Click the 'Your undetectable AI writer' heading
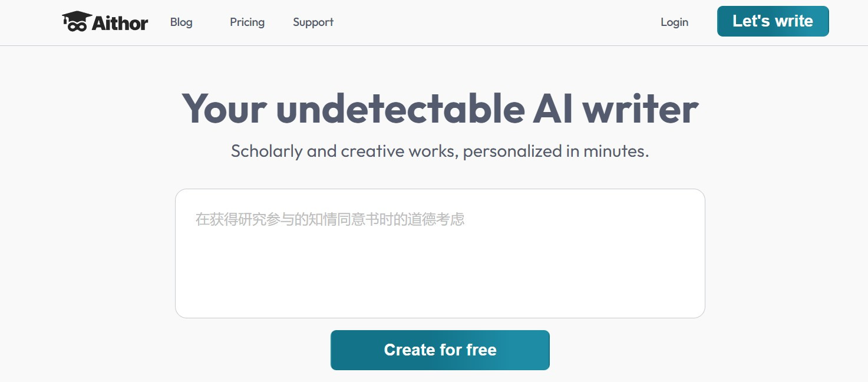The width and height of the screenshot is (868, 382). (440, 108)
